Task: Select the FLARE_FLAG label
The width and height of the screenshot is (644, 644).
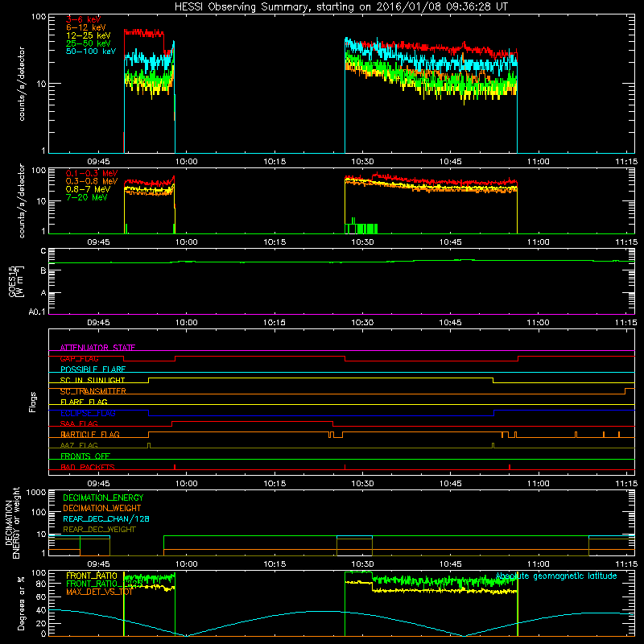Action: click(84, 402)
